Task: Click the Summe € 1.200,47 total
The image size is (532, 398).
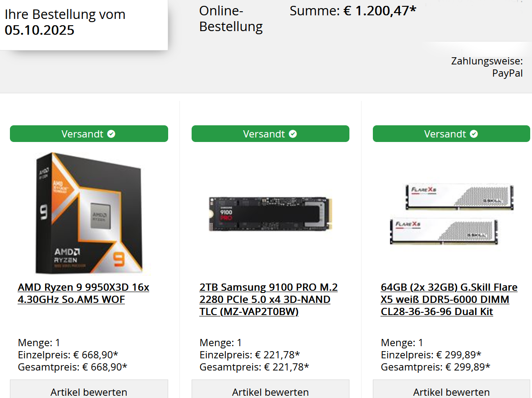Action: (353, 11)
